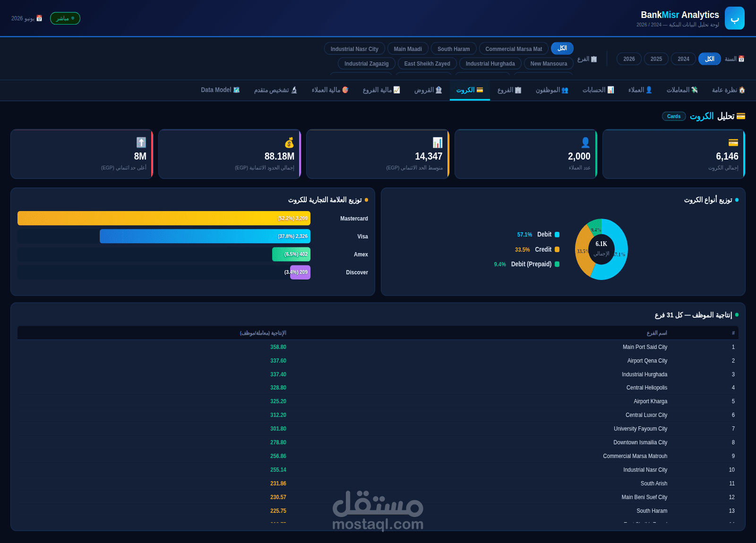Click the Main Port Said City table row
Viewport: 756px width, 543px height.
coord(378,347)
